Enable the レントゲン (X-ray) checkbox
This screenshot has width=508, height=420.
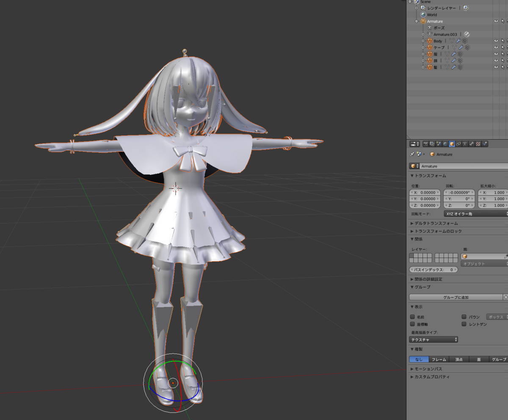point(464,324)
